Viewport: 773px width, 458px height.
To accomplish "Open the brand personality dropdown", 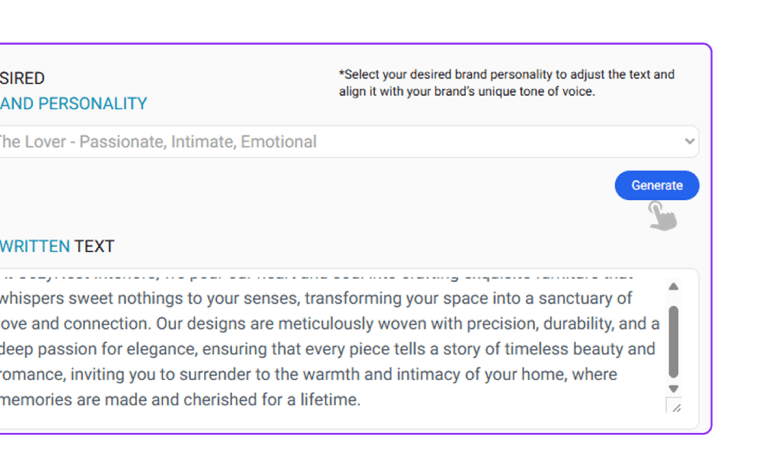I will (x=340, y=141).
